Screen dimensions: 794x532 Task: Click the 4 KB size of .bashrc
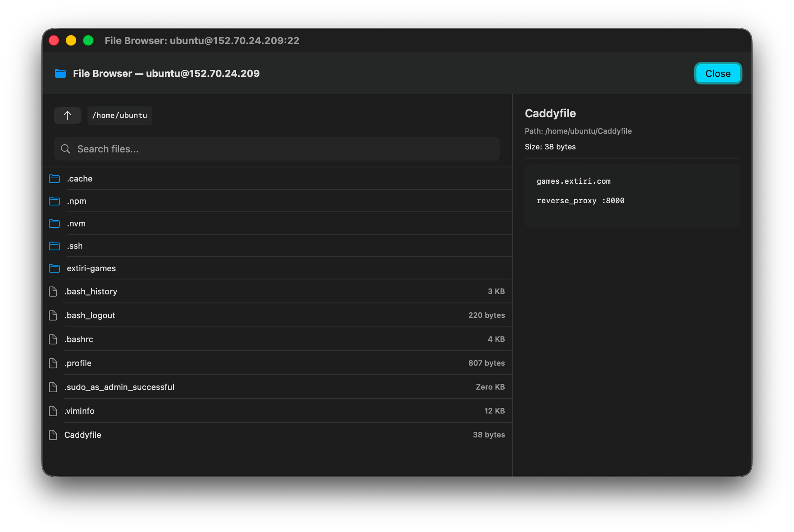tap(496, 339)
